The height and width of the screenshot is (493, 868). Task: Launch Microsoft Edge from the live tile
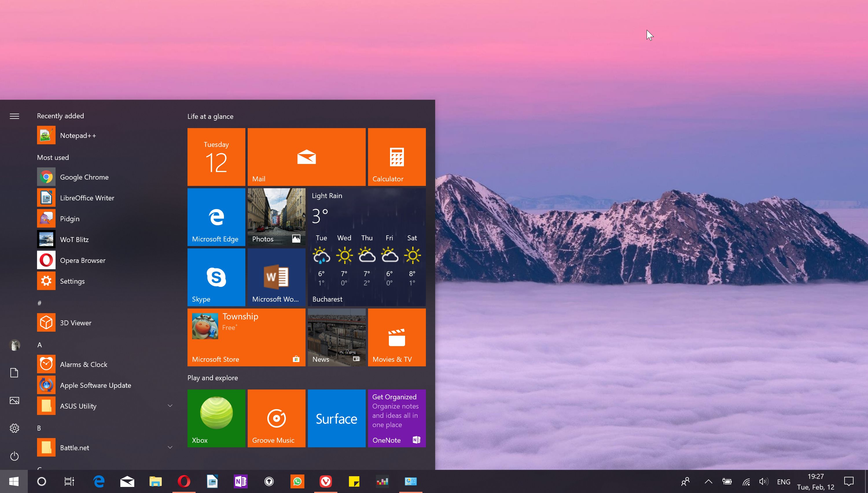click(x=216, y=217)
